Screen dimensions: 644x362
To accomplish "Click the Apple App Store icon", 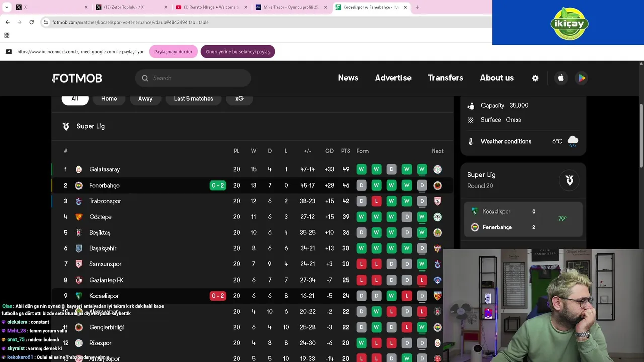I will pos(561,78).
